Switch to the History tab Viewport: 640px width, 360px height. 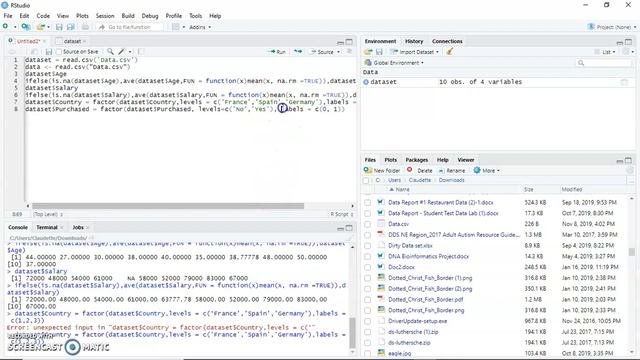(x=414, y=41)
